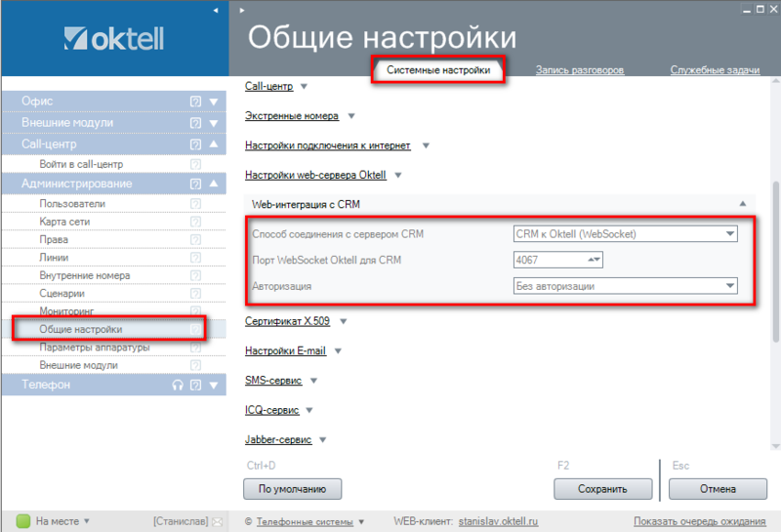Switch to Служебные задачи tab
The height and width of the screenshot is (532, 781).
(x=715, y=70)
